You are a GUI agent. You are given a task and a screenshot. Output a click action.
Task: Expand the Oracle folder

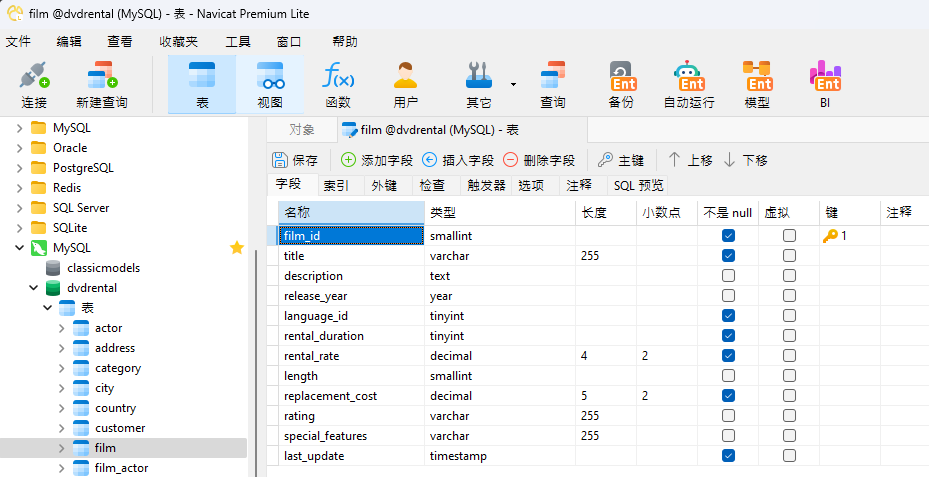coord(20,148)
